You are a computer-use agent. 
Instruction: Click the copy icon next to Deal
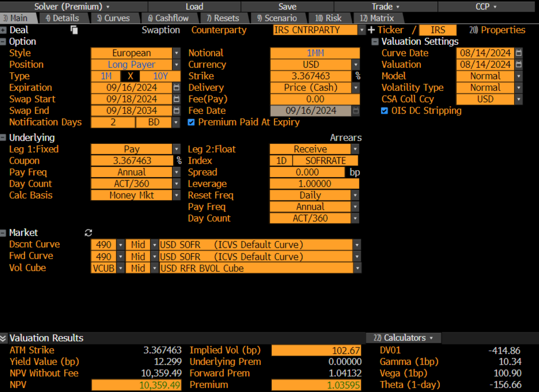pos(74,30)
